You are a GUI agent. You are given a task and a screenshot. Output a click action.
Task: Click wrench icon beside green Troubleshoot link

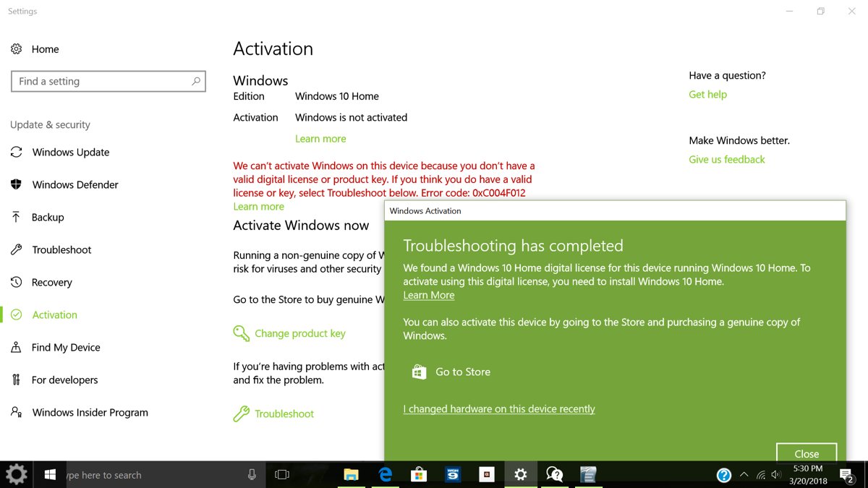coord(241,414)
